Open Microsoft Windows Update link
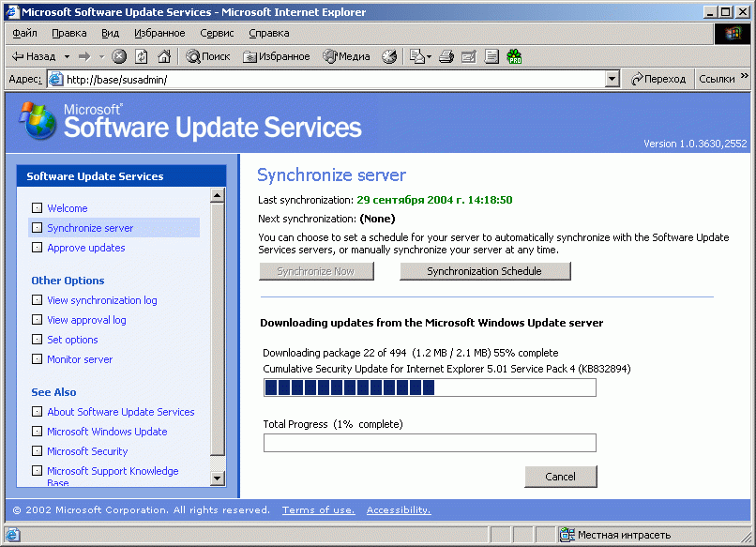Viewport: 756px width, 547px height. click(x=107, y=432)
